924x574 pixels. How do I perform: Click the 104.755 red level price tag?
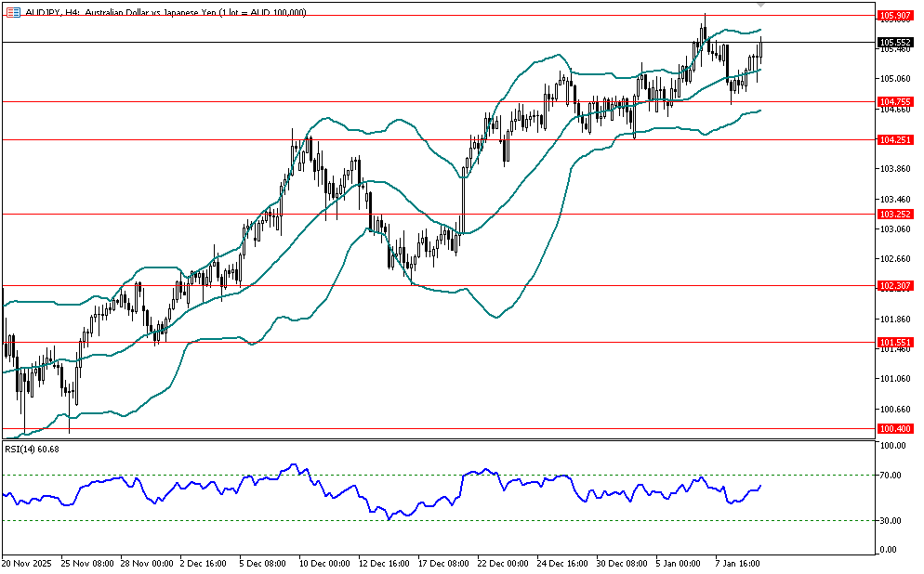click(x=894, y=101)
